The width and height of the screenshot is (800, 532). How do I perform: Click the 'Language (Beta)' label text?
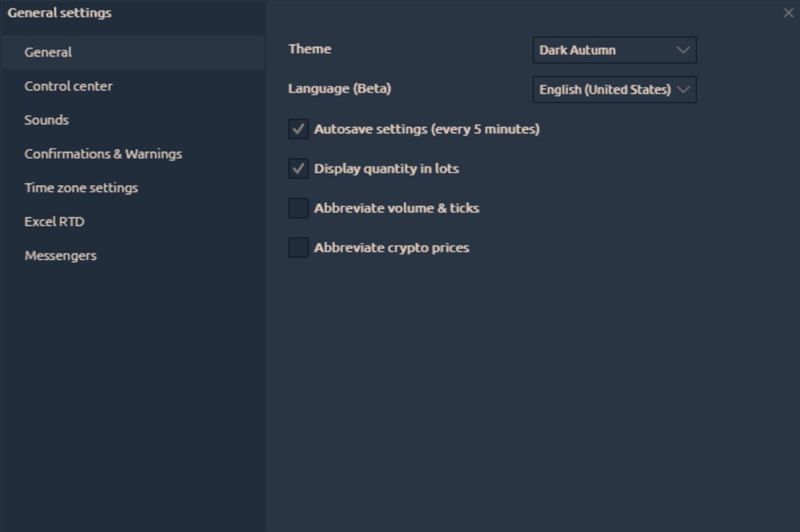[x=339, y=89]
